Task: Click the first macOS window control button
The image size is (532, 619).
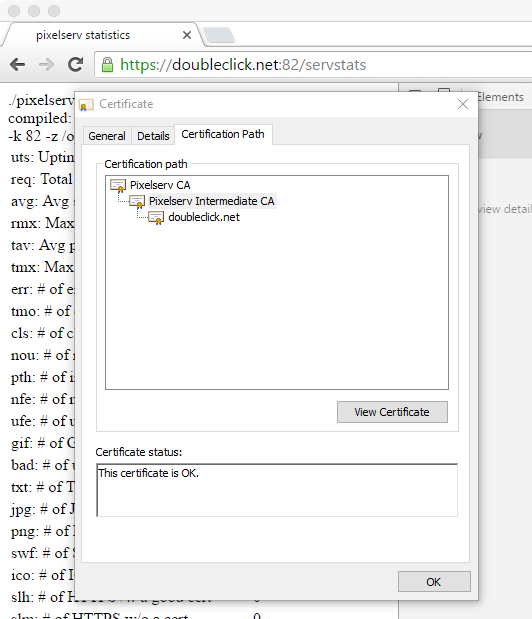Action: 14,11
